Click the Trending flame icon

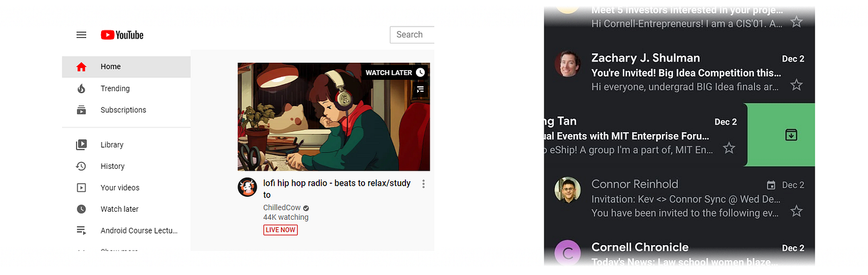point(81,88)
